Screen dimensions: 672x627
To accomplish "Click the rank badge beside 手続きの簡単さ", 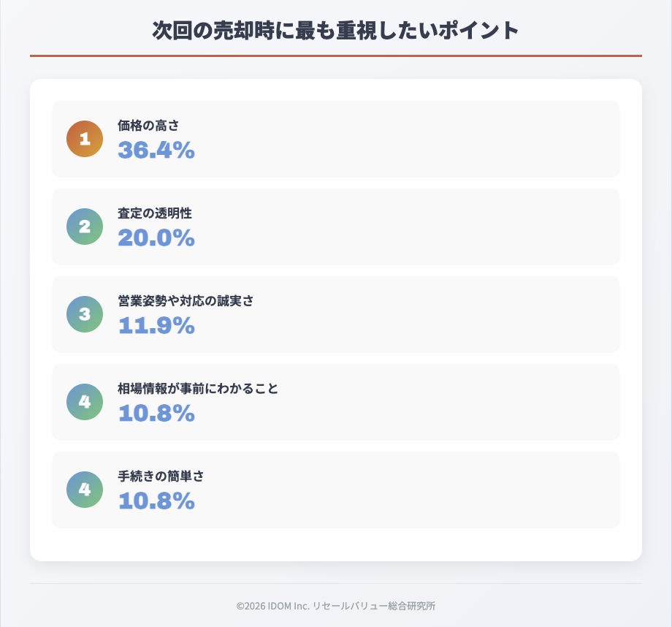I will [85, 490].
